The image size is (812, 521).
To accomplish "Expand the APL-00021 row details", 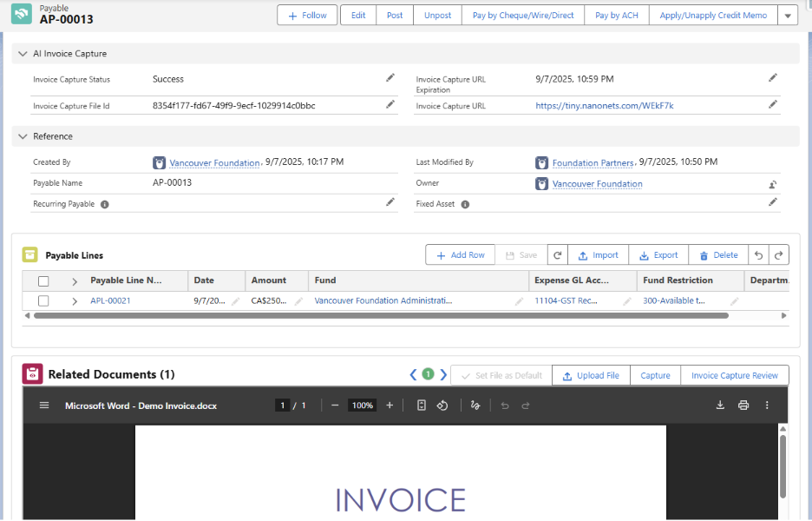I will coord(75,301).
